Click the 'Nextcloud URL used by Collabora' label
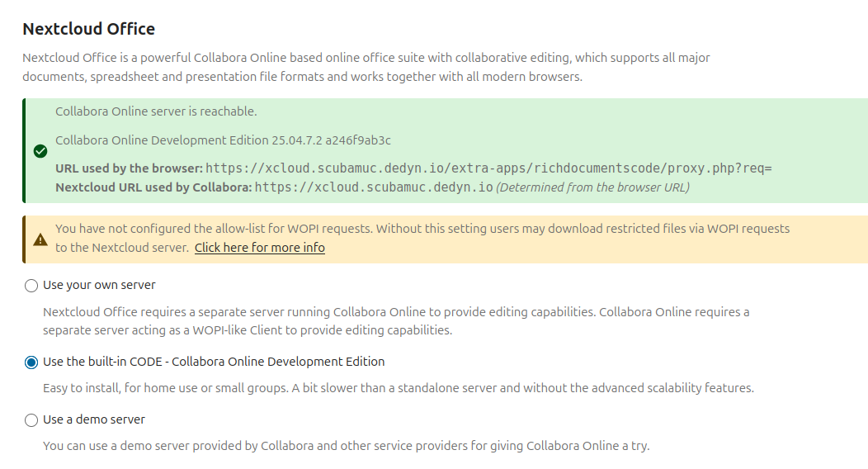868x469 pixels. tap(153, 187)
